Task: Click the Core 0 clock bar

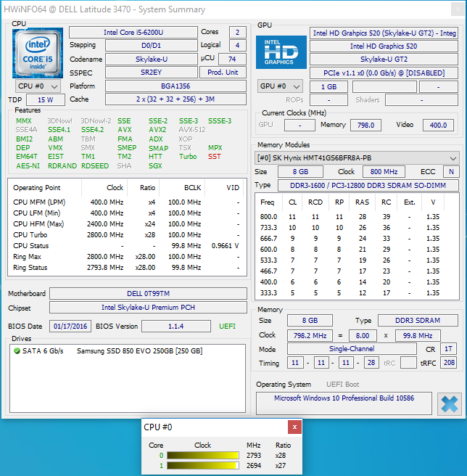Action: [x=203, y=456]
